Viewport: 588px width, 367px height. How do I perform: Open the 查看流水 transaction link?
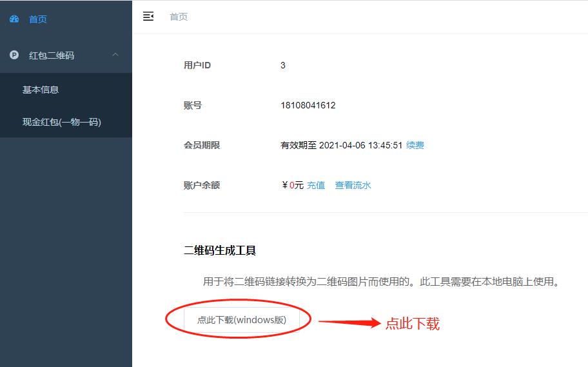353,185
